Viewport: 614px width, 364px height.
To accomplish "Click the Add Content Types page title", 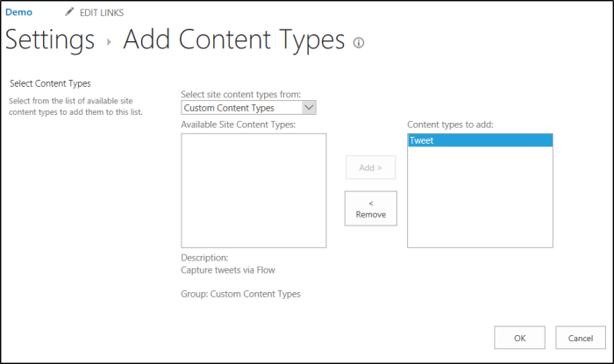I will click(233, 40).
